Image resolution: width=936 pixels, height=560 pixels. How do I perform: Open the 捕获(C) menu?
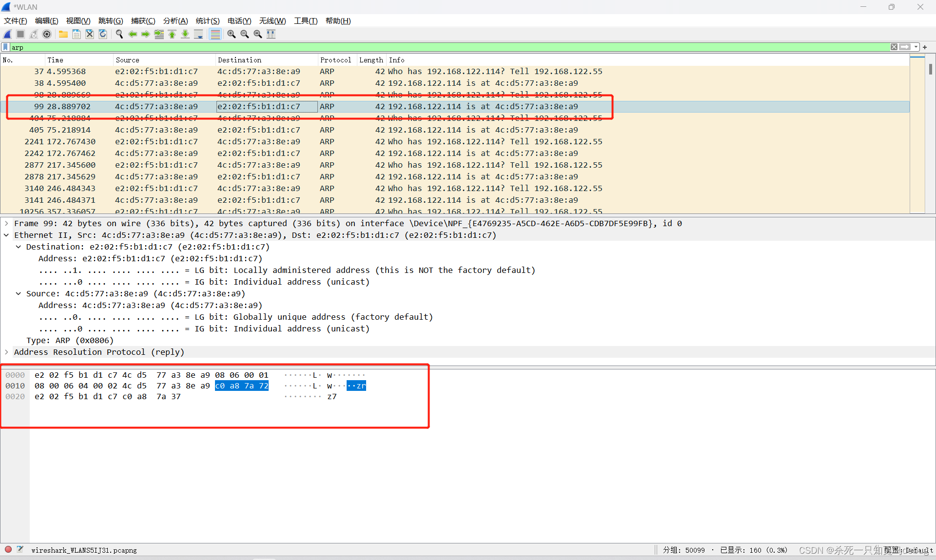[x=143, y=21]
